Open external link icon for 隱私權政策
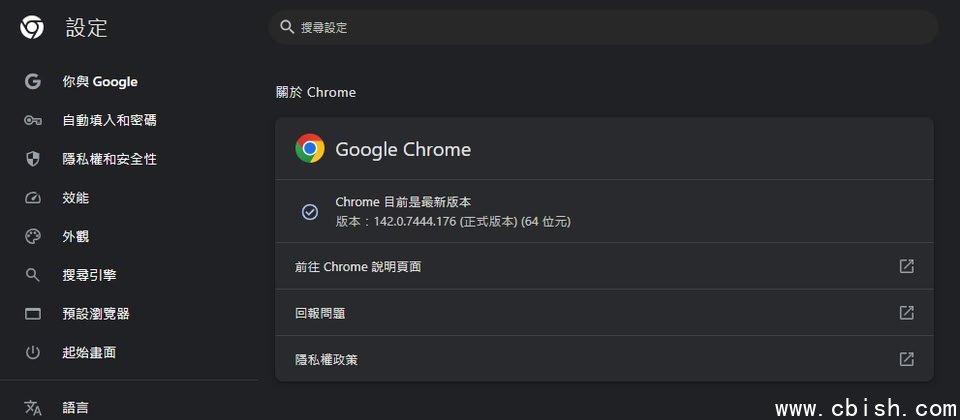The width and height of the screenshot is (960, 420). [906, 359]
